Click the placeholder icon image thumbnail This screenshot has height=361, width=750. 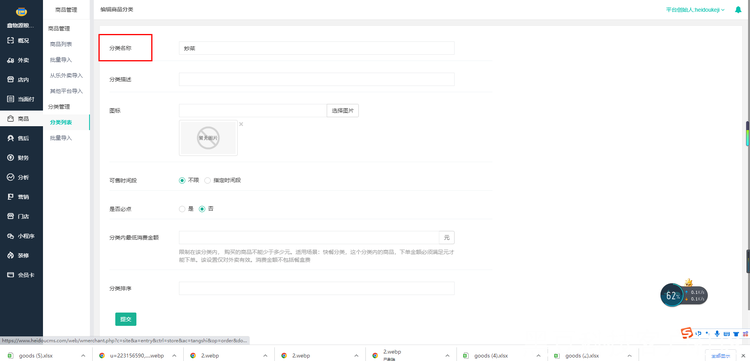point(208,138)
